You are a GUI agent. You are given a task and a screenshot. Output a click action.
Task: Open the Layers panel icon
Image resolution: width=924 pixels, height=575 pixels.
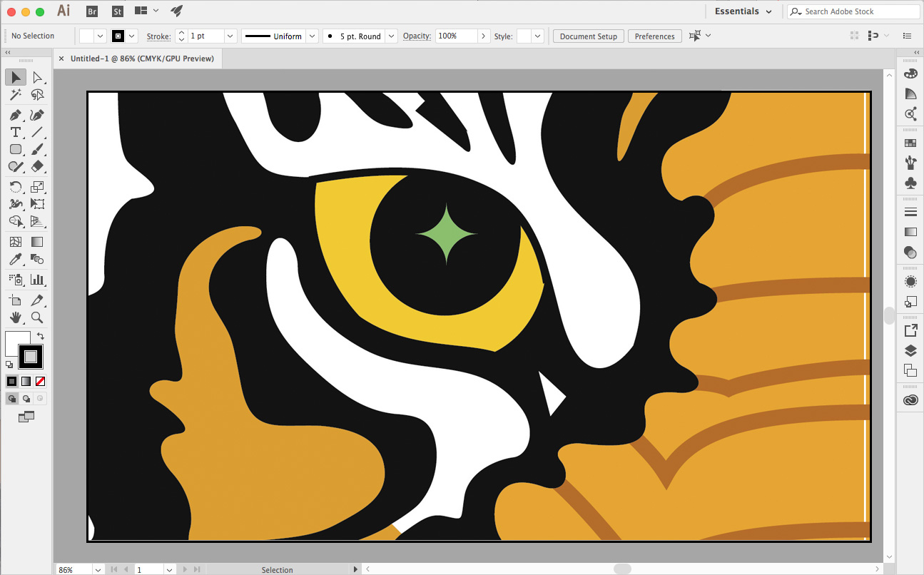pos(910,350)
